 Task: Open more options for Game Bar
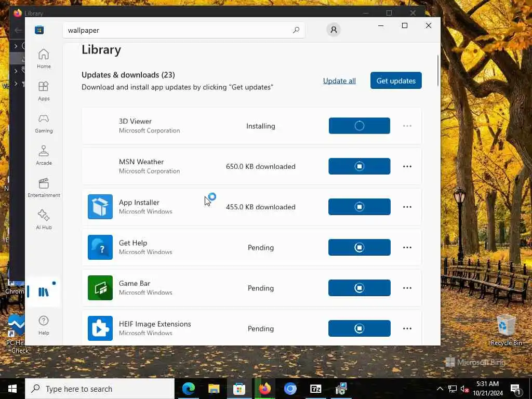tap(407, 288)
